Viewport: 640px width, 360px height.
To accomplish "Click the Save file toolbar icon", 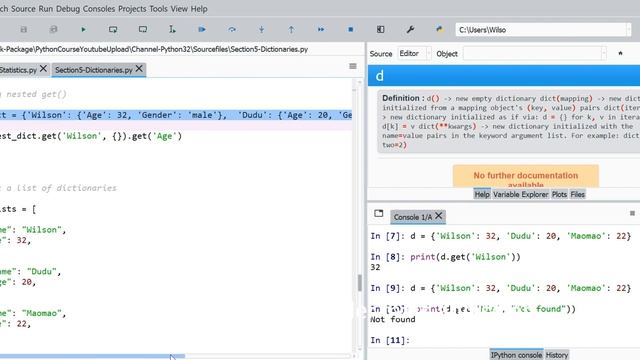I will tap(24, 29).
